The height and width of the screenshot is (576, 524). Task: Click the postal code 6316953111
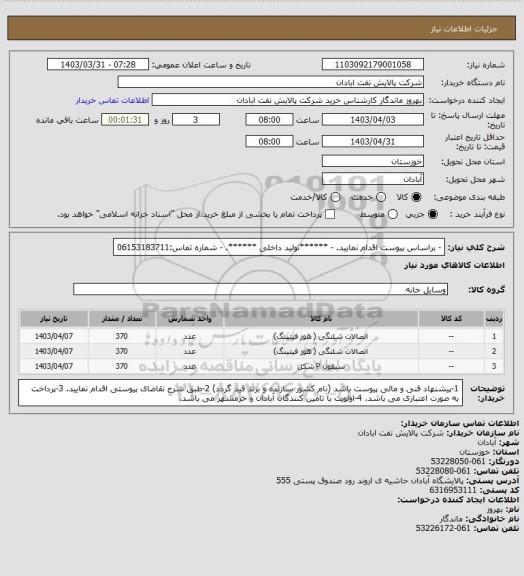[x=453, y=490]
